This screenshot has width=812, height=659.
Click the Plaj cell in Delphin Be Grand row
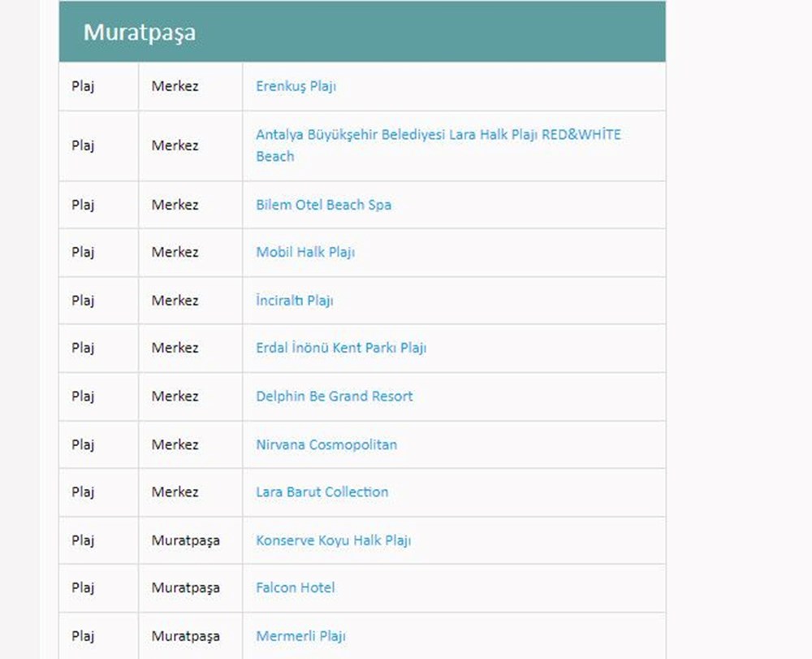[83, 397]
